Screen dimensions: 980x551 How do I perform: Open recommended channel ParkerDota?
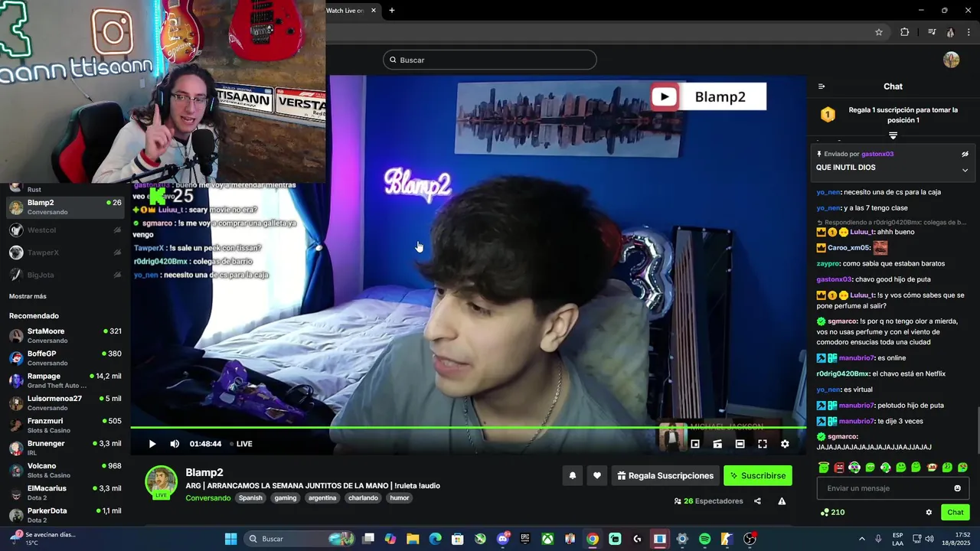point(65,514)
